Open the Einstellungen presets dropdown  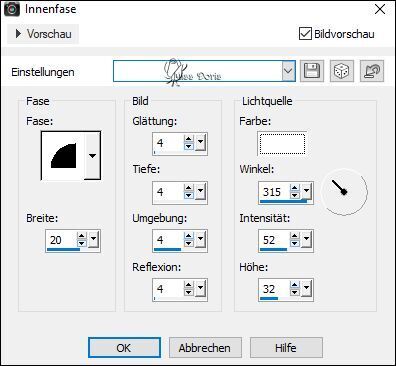[288, 71]
